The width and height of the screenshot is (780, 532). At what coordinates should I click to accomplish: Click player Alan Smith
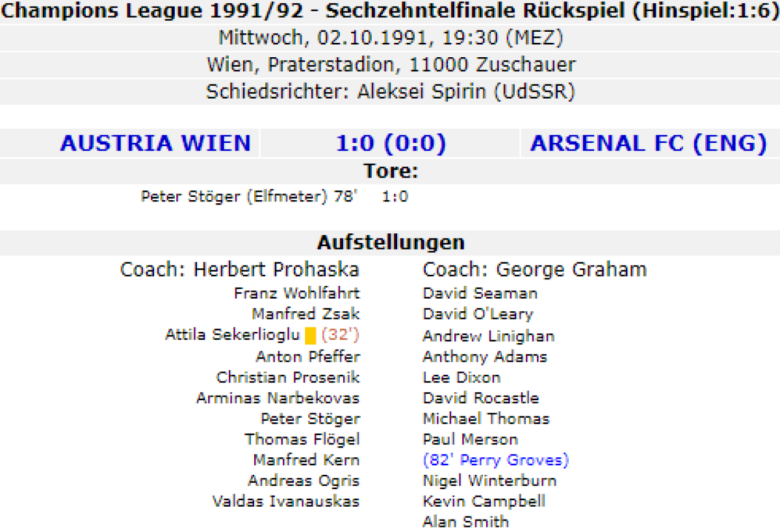pyautogui.click(x=465, y=522)
